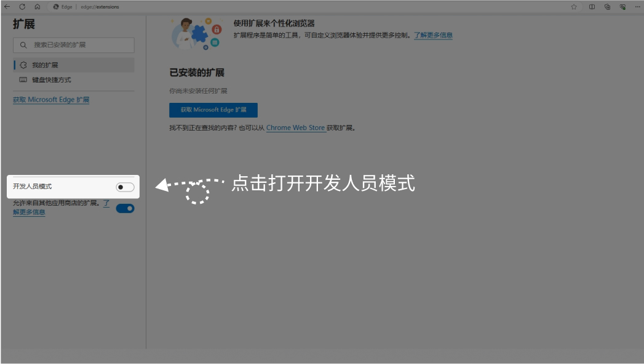Toggle developer mode off again
Screen dimensions: 644x364
coord(125,186)
